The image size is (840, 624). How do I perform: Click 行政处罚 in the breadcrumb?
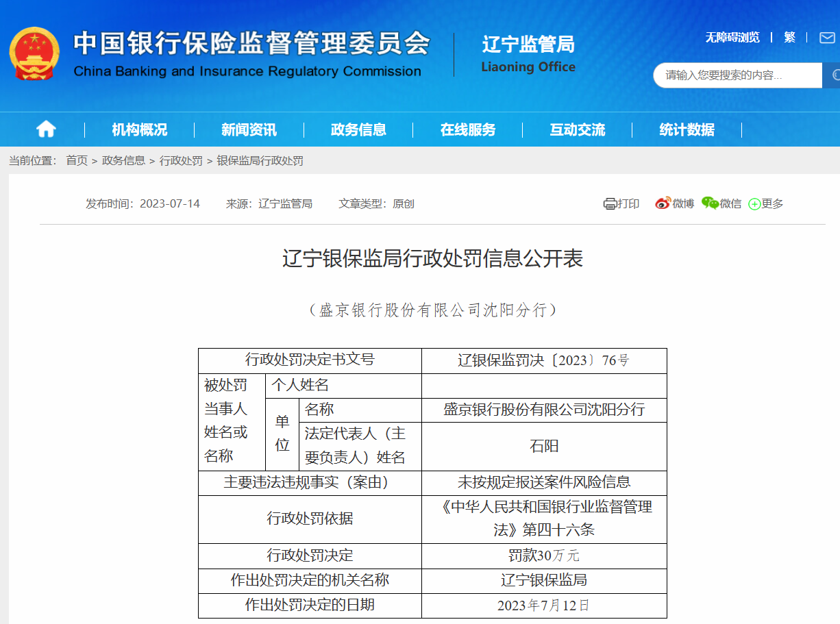(181, 161)
